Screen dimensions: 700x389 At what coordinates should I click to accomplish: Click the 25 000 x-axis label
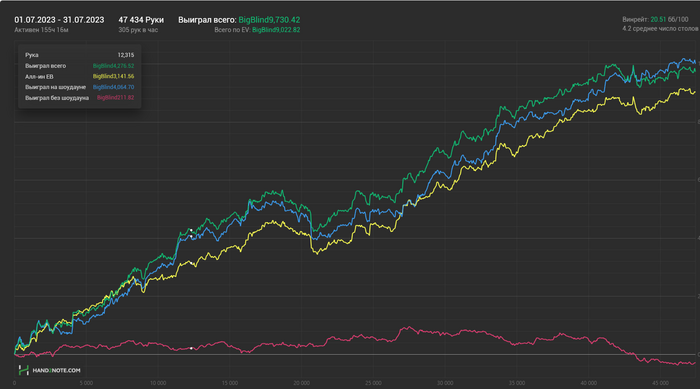point(374,383)
